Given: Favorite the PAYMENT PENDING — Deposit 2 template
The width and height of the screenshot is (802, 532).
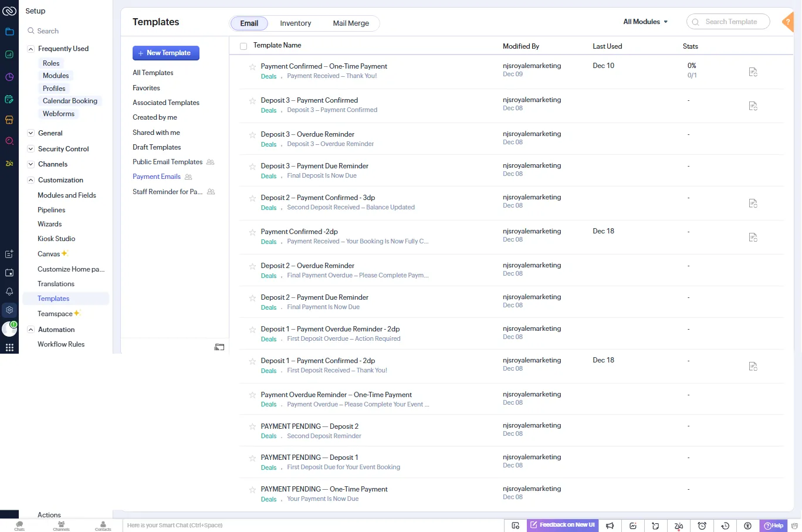Looking at the screenshot, I should click(x=252, y=427).
